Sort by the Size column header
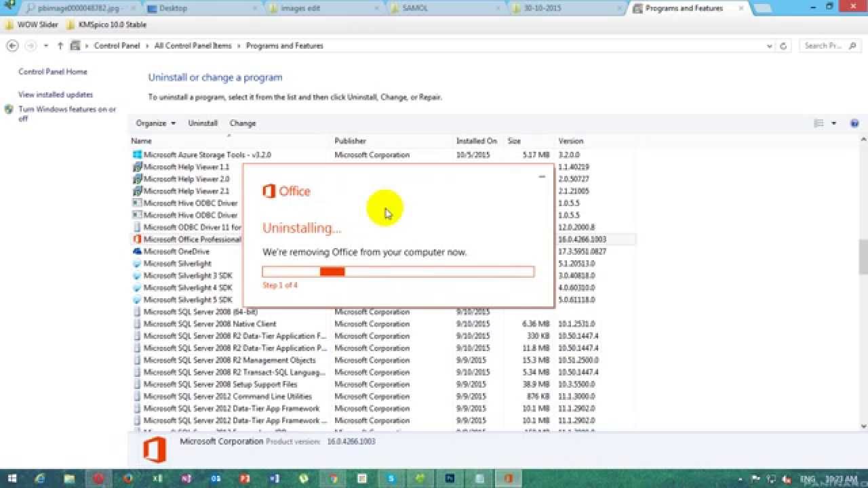868x488 pixels. point(530,141)
